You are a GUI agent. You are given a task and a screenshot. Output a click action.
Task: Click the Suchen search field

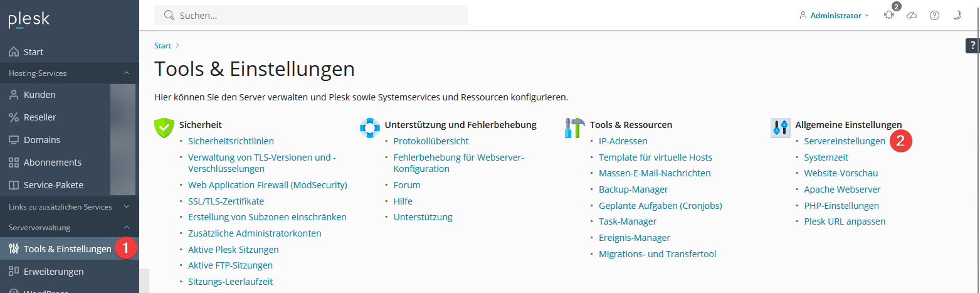pyautogui.click(x=311, y=15)
